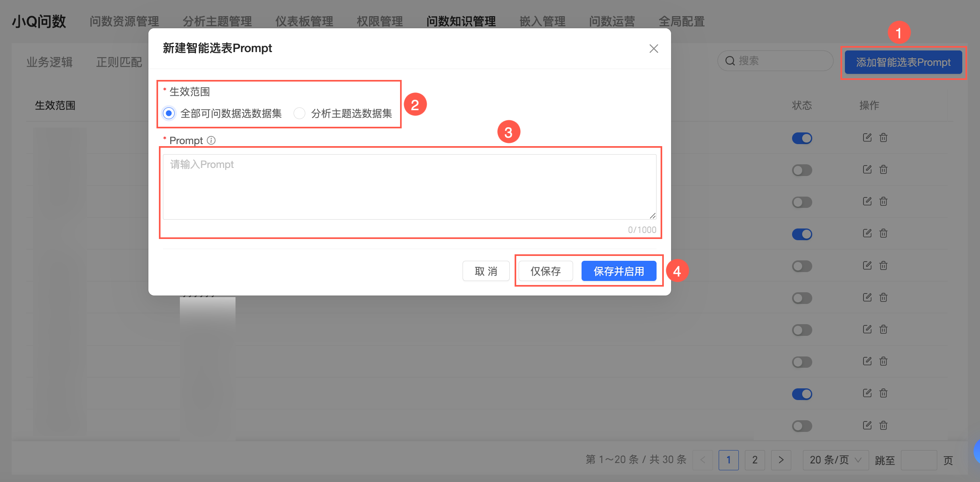Click edit icon in the second table row
The height and width of the screenshot is (482, 980).
coord(867,170)
